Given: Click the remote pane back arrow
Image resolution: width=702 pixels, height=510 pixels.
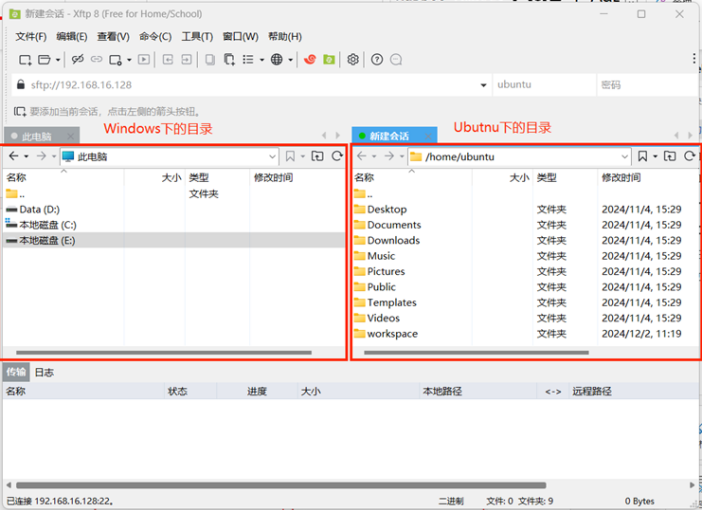Looking at the screenshot, I should coord(362,156).
